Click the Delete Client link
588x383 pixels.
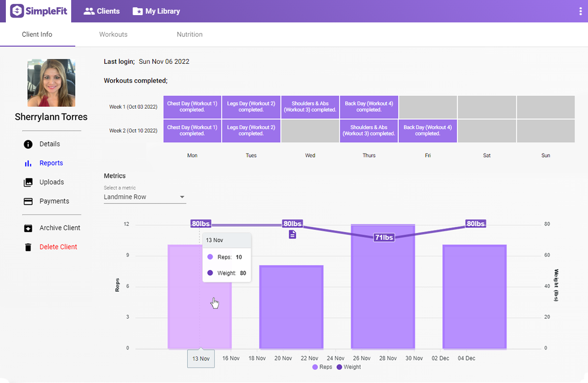(58, 247)
